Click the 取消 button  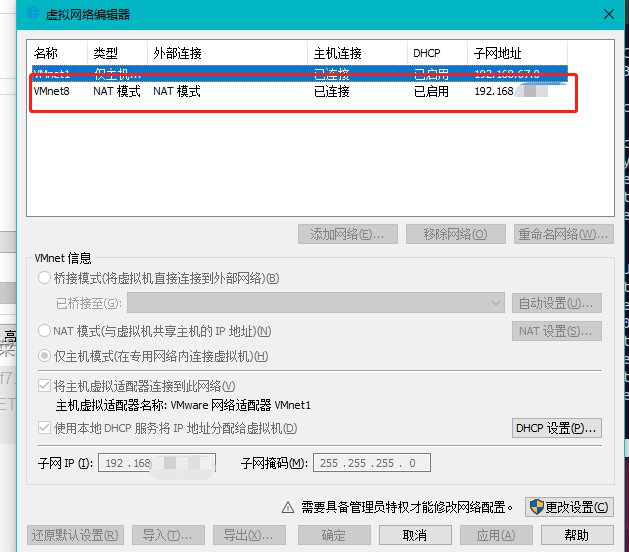pyautogui.click(x=415, y=535)
